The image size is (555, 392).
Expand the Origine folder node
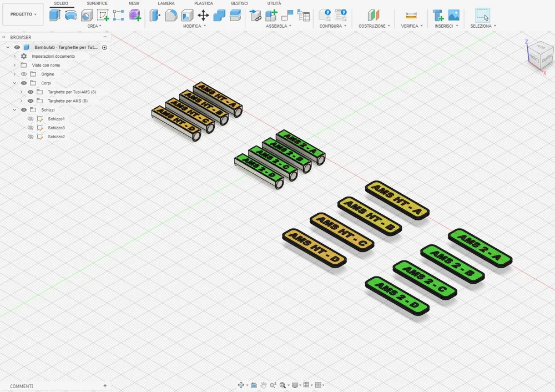tap(14, 74)
